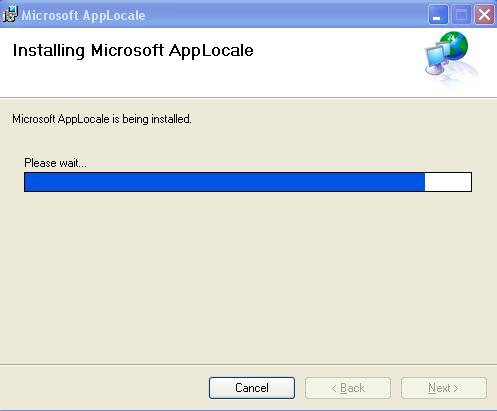
Task: Click the globe and computers banner graphic
Action: pyautogui.click(x=450, y=57)
